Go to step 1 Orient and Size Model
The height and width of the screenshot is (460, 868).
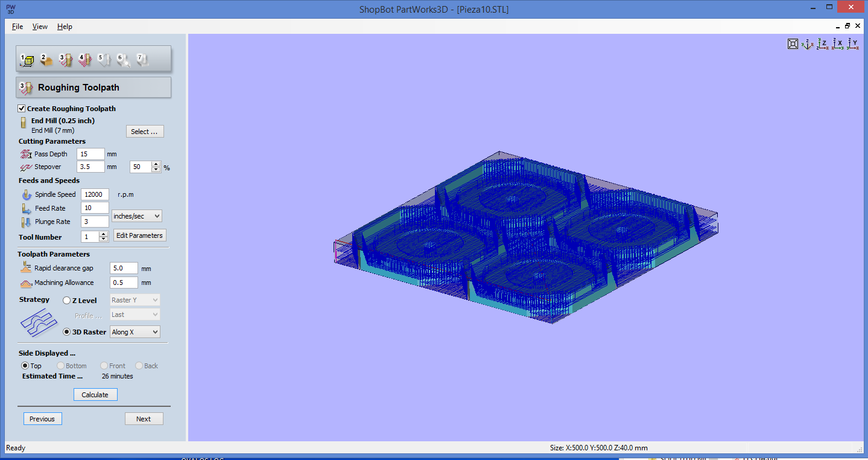click(x=27, y=59)
